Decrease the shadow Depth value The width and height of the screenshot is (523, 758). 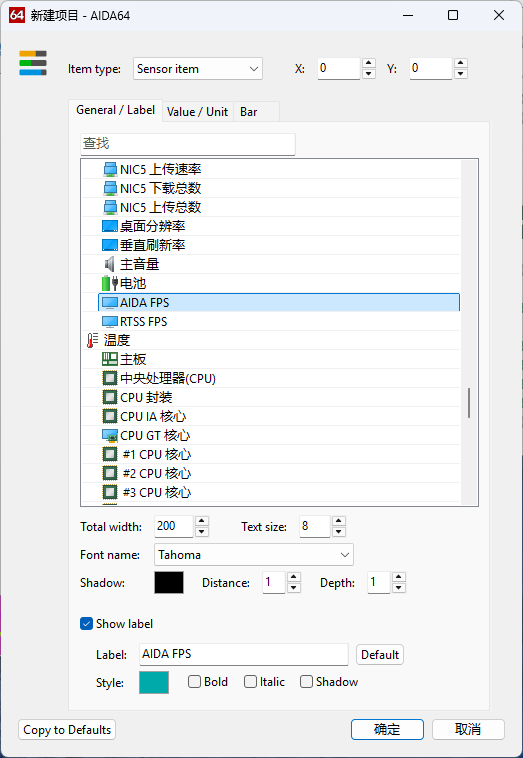coord(399,588)
